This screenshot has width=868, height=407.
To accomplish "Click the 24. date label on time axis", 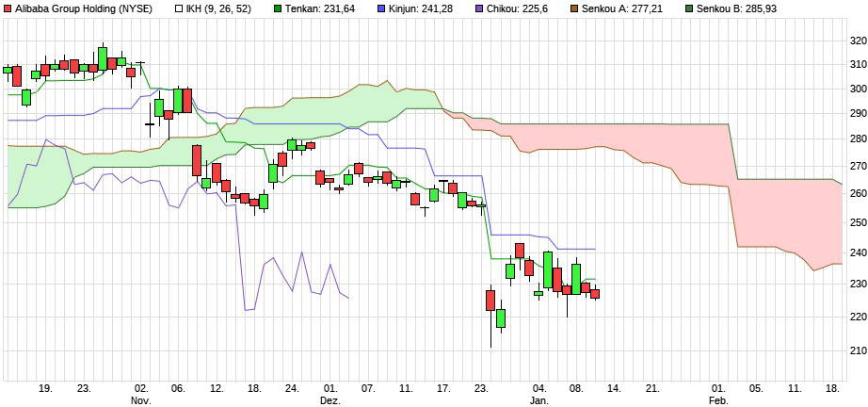I will [x=292, y=389].
